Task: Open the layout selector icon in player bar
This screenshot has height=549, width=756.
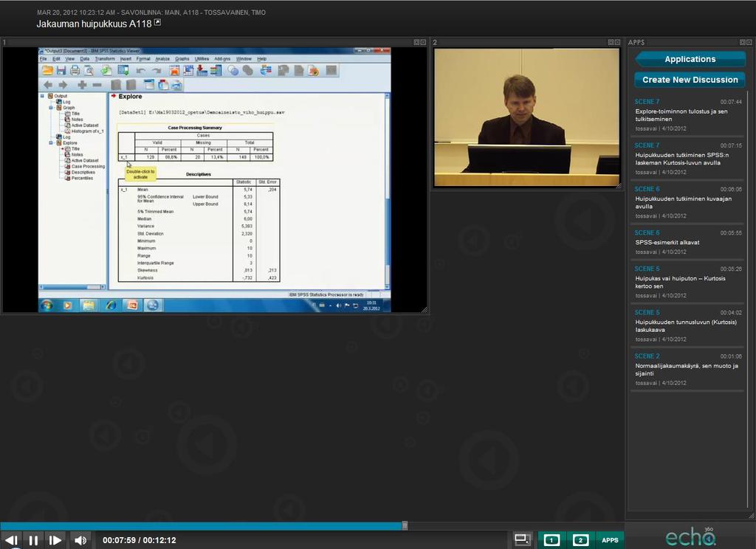Action: pyautogui.click(x=522, y=540)
